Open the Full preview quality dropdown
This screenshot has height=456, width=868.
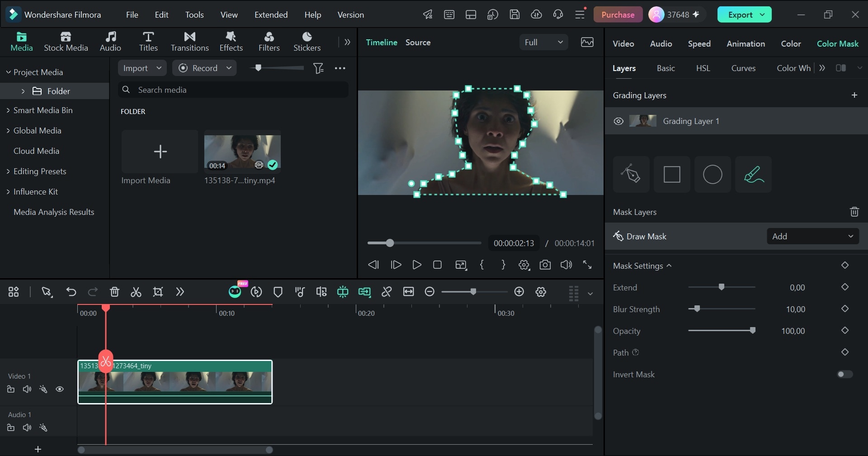(x=544, y=42)
